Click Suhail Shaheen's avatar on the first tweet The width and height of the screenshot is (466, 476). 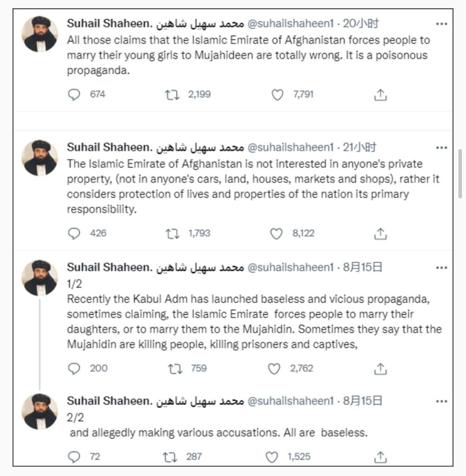(x=40, y=34)
